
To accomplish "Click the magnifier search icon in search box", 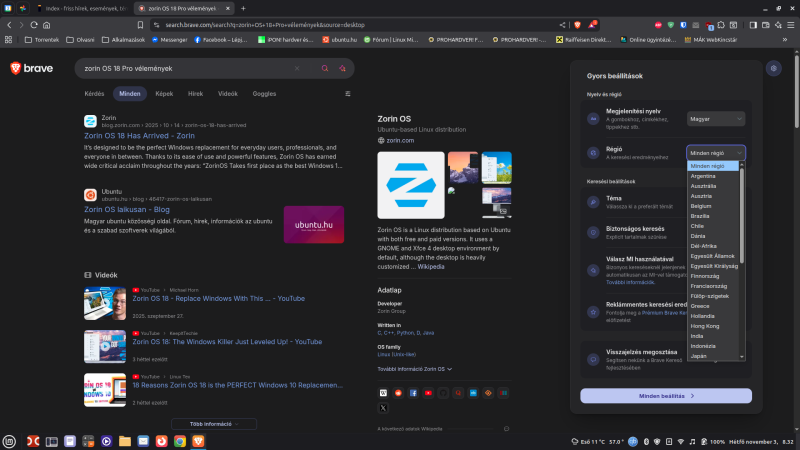I will 324,68.
